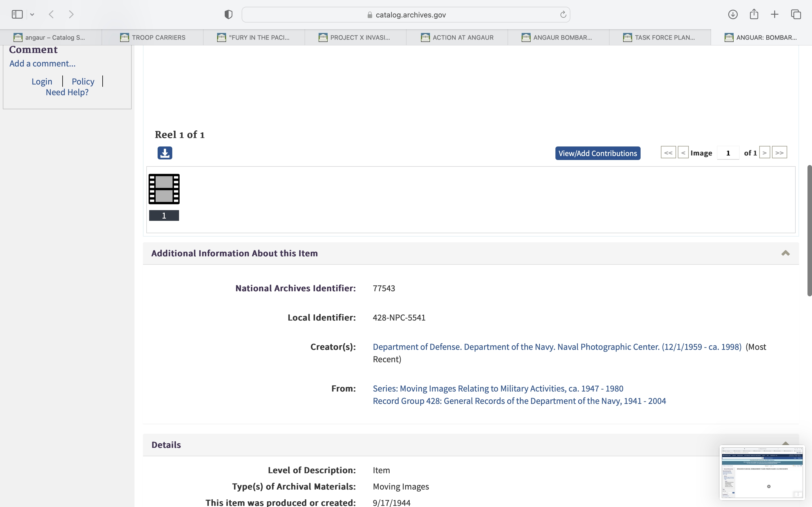Toggle the Safari sidebar icon
The width and height of the screenshot is (812, 507).
[x=17, y=14]
